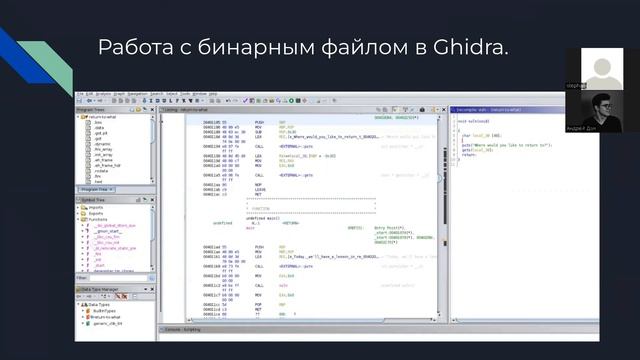Screen dimensions: 640x360
Task: Click the Program Trees vertical scrollbar
Action: coord(153,149)
